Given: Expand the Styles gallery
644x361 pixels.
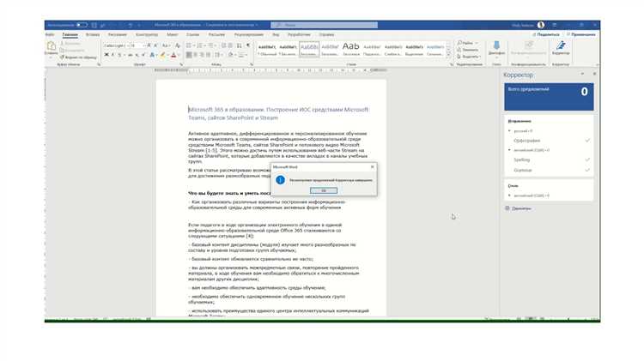Looking at the screenshot, I should 448,56.
